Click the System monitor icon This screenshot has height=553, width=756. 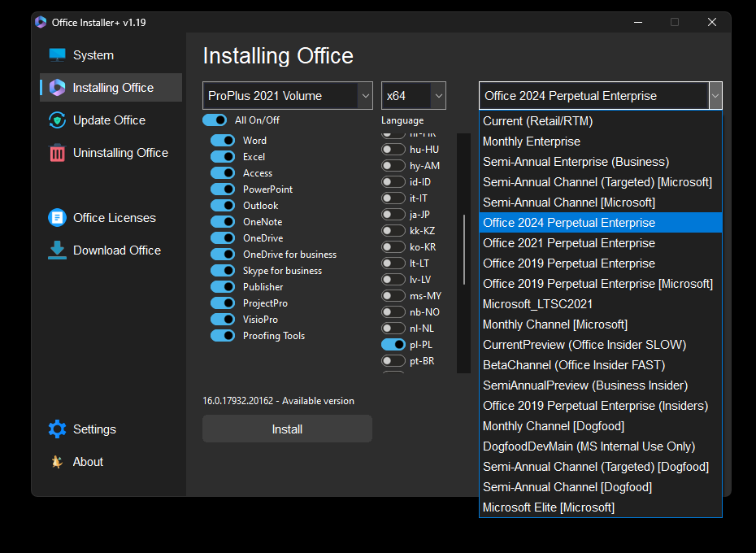57,55
